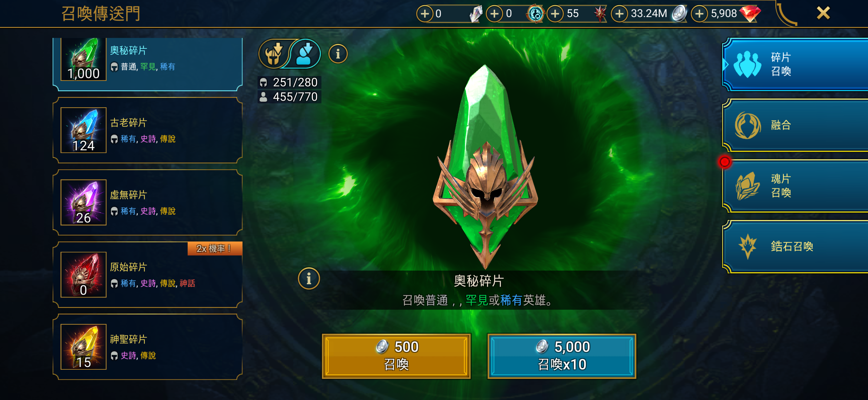The width and height of the screenshot is (868, 400).
Task: Select the 古老碎片 shard entry
Action: coord(148,130)
